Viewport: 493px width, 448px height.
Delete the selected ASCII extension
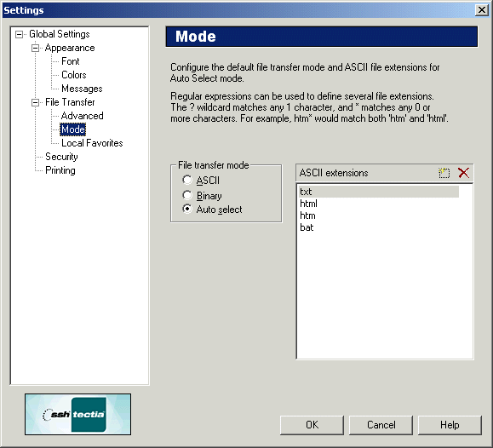(463, 173)
